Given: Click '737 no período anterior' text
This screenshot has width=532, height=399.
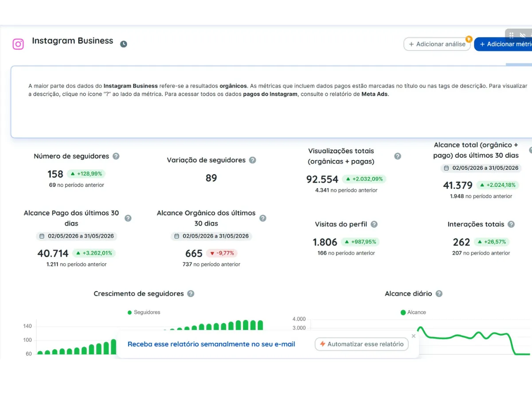Looking at the screenshot, I should (211, 264).
